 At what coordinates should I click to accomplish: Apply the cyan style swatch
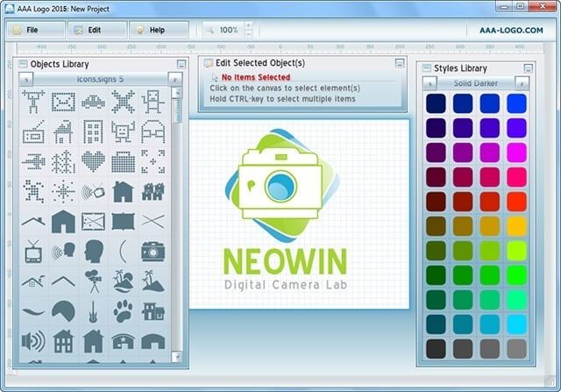(x=516, y=324)
